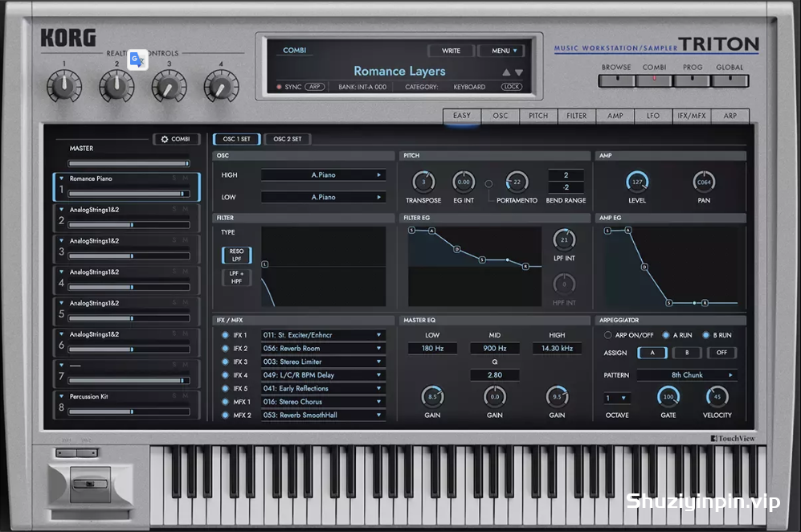801x532 pixels.
Task: Click the Google Translate overlay icon
Action: click(138, 60)
